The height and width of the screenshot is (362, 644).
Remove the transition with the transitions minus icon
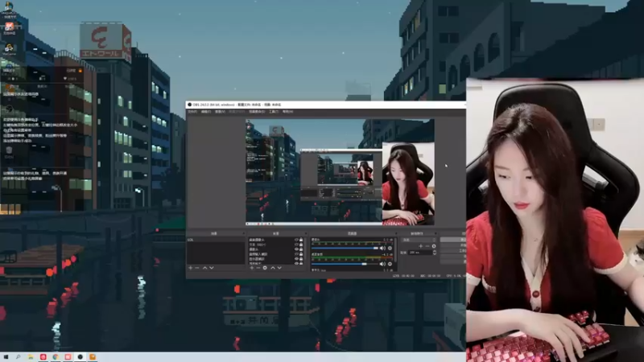click(x=427, y=246)
